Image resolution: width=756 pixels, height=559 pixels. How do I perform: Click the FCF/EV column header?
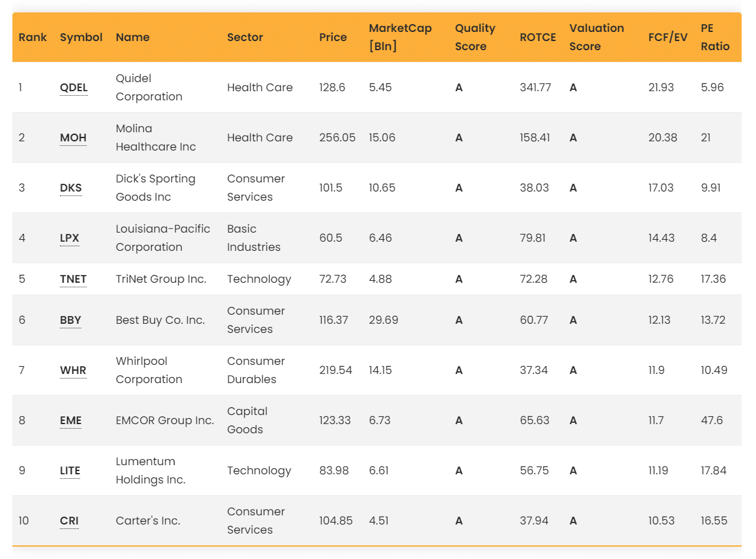pos(668,37)
